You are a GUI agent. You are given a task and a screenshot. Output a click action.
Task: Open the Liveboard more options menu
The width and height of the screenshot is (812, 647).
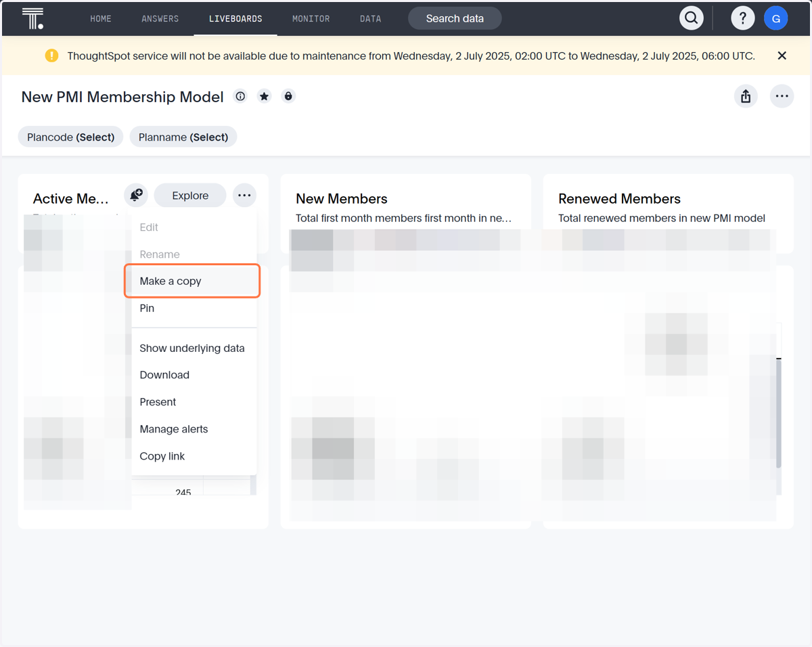[782, 96]
